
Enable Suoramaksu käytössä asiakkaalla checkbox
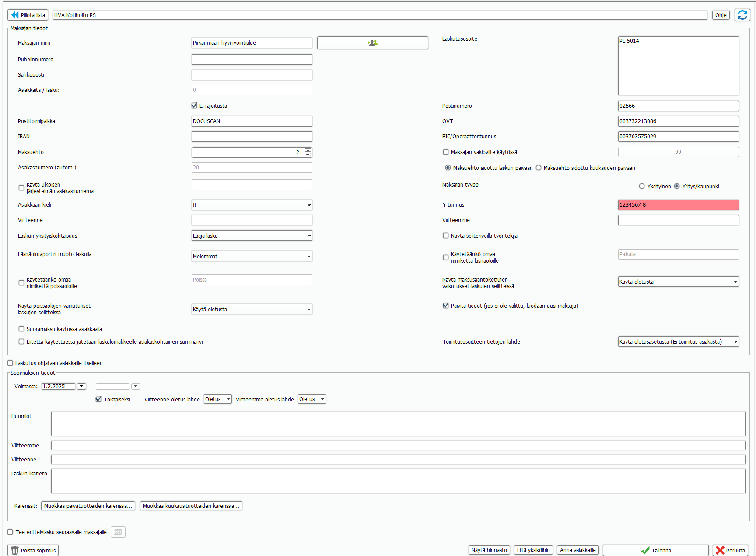(x=21, y=329)
